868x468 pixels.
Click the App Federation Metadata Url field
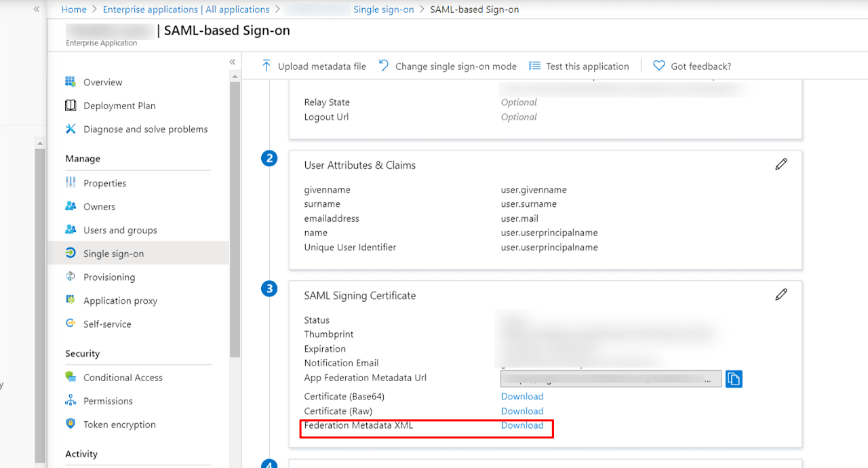tap(611, 379)
